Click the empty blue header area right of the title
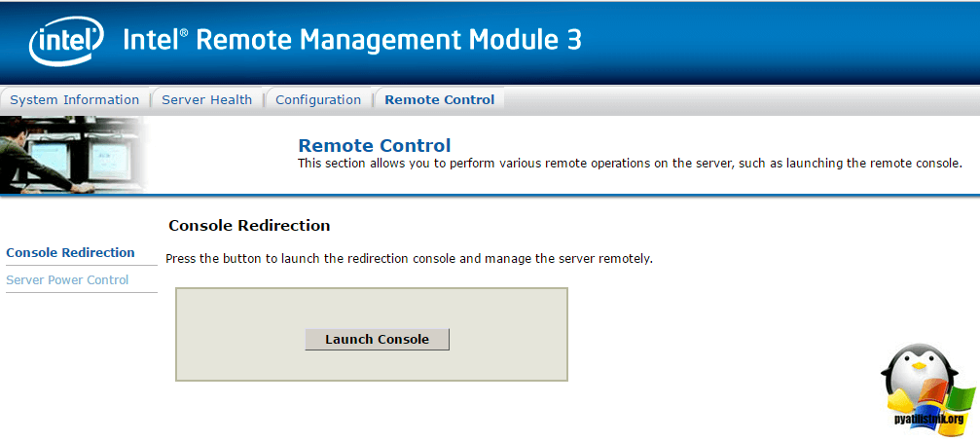Image resolution: width=980 pixels, height=442 pixels. 779,41
